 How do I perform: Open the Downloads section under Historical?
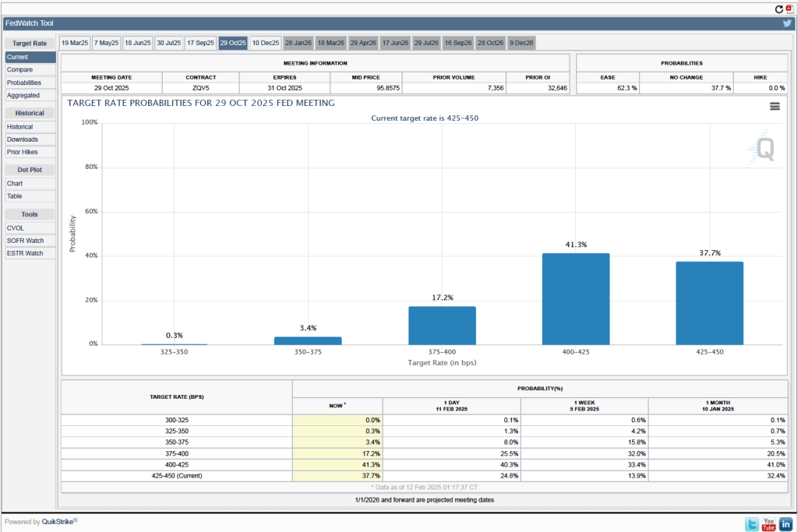[23, 139]
